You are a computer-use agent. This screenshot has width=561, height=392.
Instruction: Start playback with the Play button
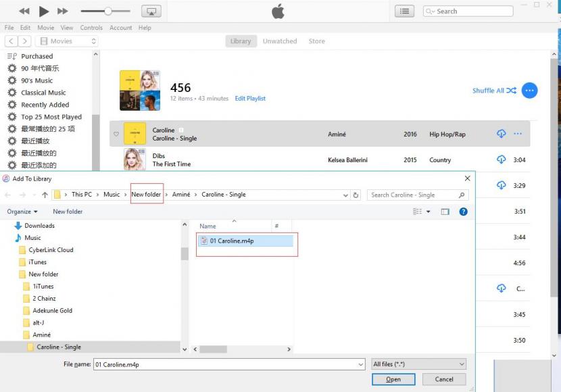pyautogui.click(x=44, y=11)
